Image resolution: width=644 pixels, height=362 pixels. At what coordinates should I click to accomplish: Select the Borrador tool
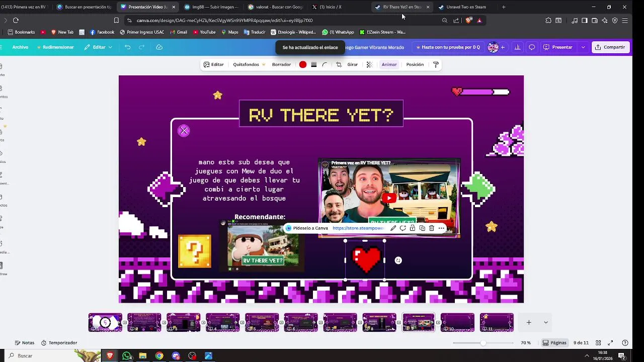pos(281,64)
